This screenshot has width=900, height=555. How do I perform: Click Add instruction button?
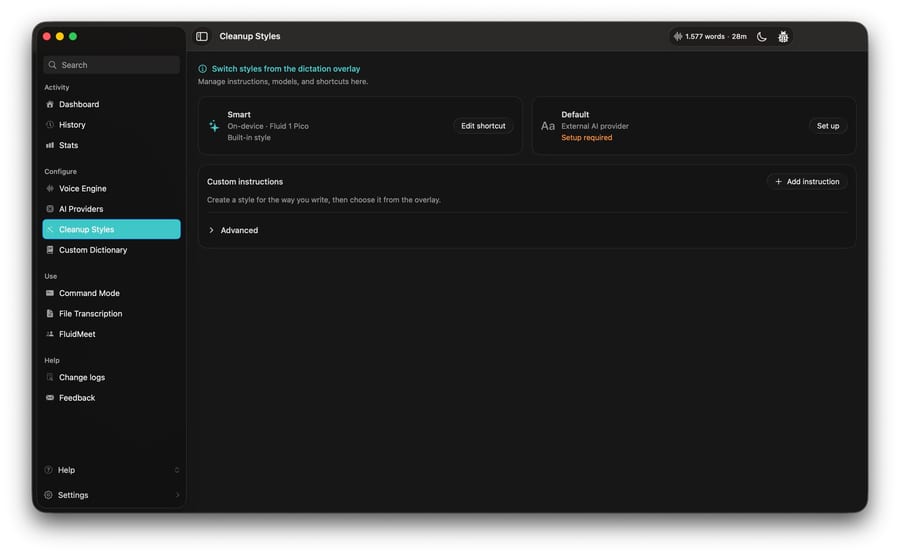[x=807, y=181]
